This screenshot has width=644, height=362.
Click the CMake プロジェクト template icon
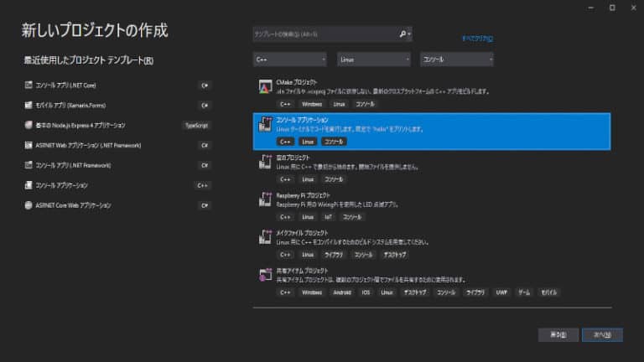click(x=265, y=86)
